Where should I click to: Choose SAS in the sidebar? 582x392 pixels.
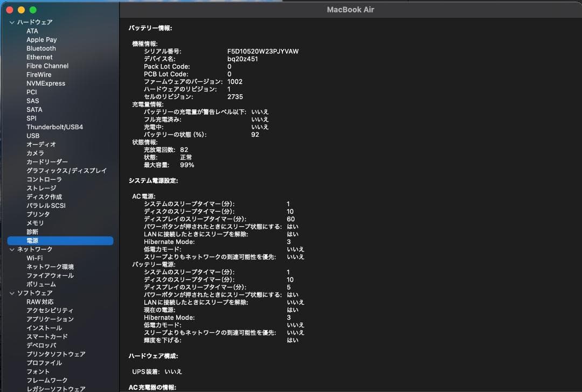coord(33,101)
